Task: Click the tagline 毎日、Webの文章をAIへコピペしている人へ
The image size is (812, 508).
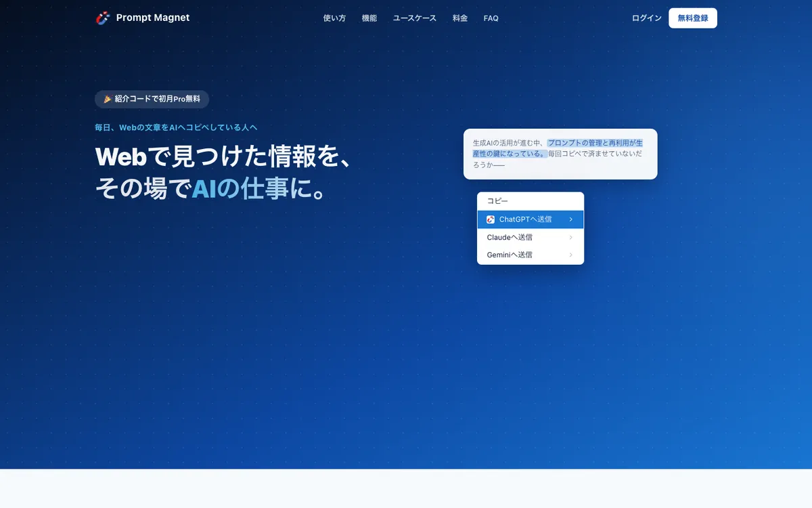Action: 176,127
